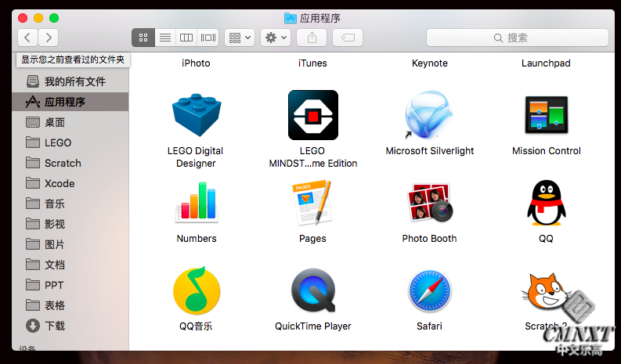Select the Scratch 2 cat icon

pyautogui.click(x=546, y=291)
